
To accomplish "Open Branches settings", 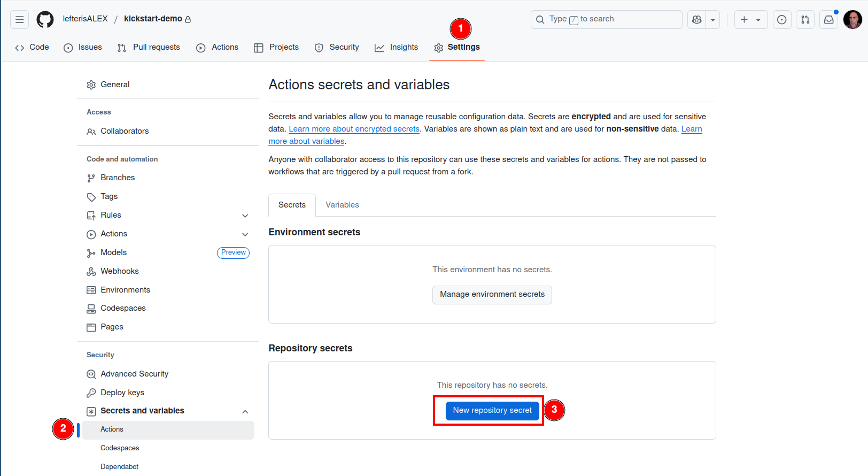I will (x=168, y=178).
